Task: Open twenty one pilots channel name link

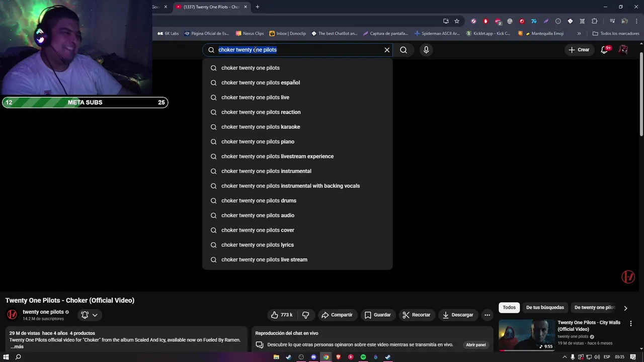Action: coord(43,312)
